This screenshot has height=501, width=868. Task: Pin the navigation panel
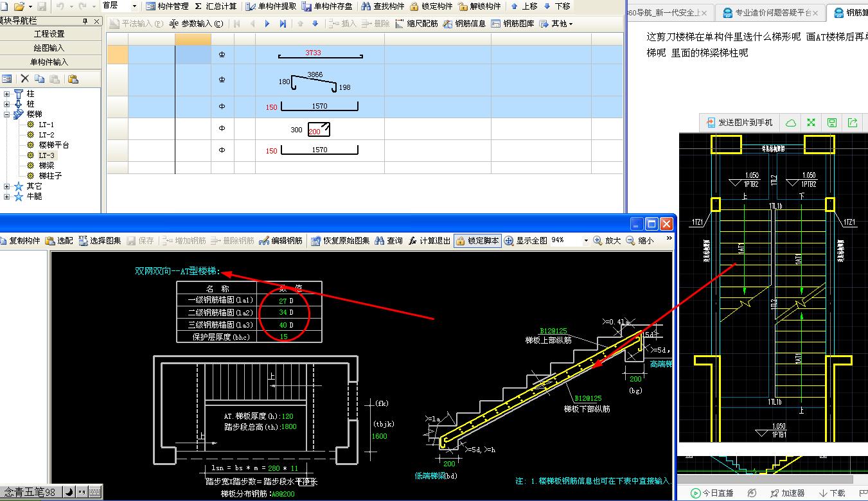[x=85, y=21]
